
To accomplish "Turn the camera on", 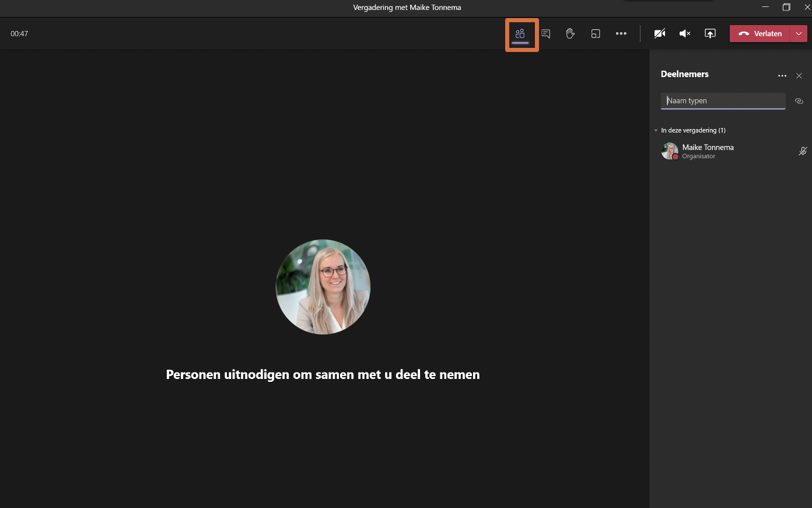I will [x=660, y=34].
